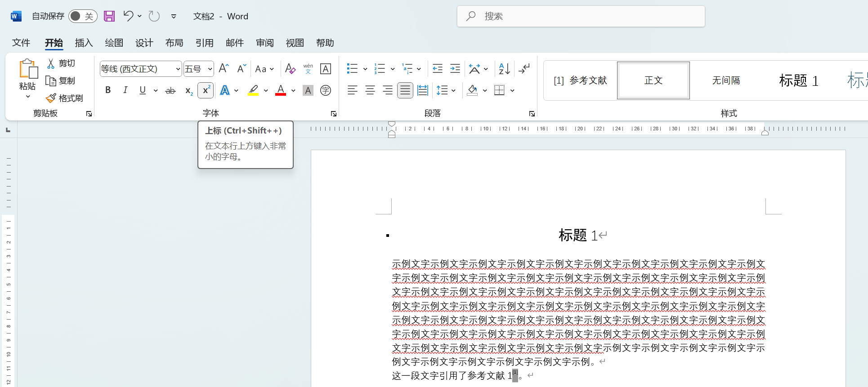This screenshot has height=387, width=868.
Task: Click the Clear Formatting eraser icon
Action: point(290,69)
